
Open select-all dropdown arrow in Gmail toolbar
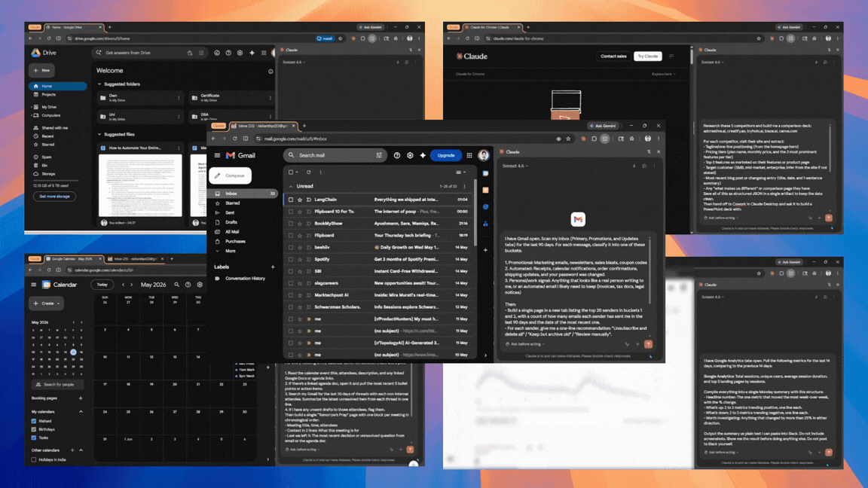[297, 172]
